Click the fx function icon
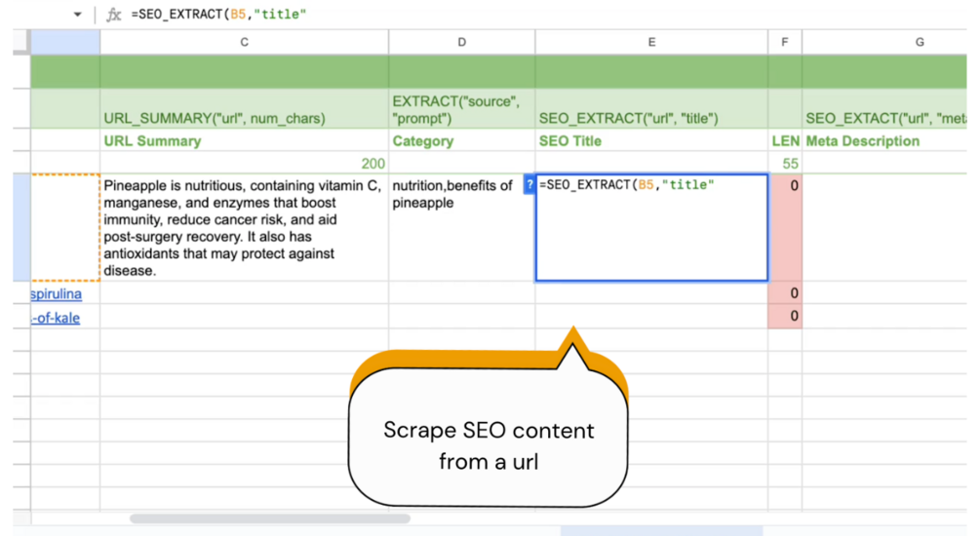Screen dimensions: 980x536 point(114,15)
